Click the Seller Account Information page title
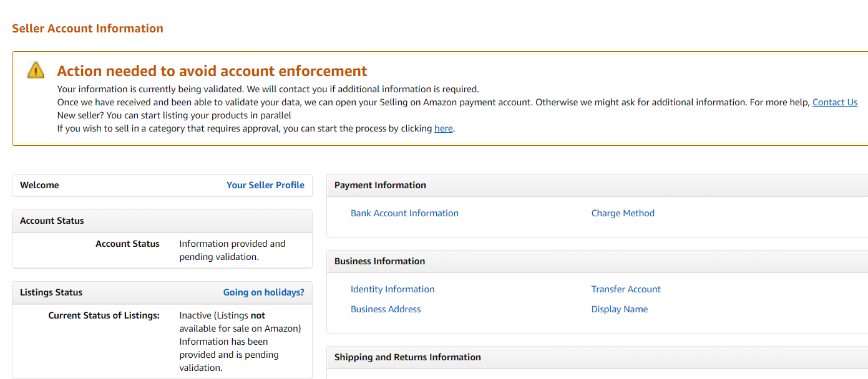Image resolution: width=868 pixels, height=379 pixels. [x=87, y=29]
